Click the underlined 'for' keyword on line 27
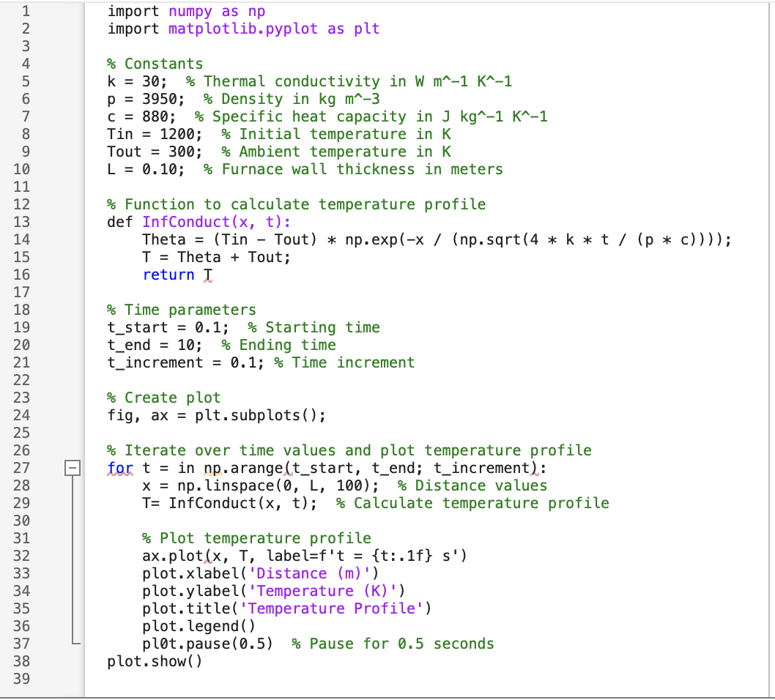Image resolution: width=775 pixels, height=700 pixels. coord(117,469)
